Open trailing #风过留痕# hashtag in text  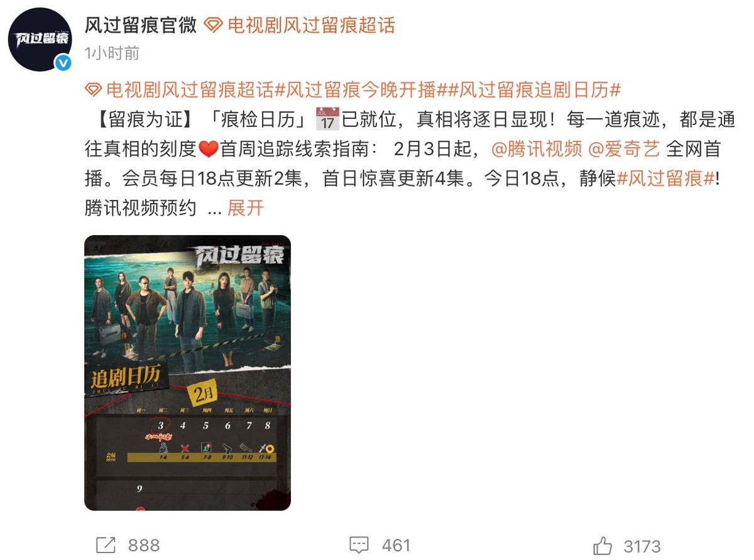pos(666,178)
